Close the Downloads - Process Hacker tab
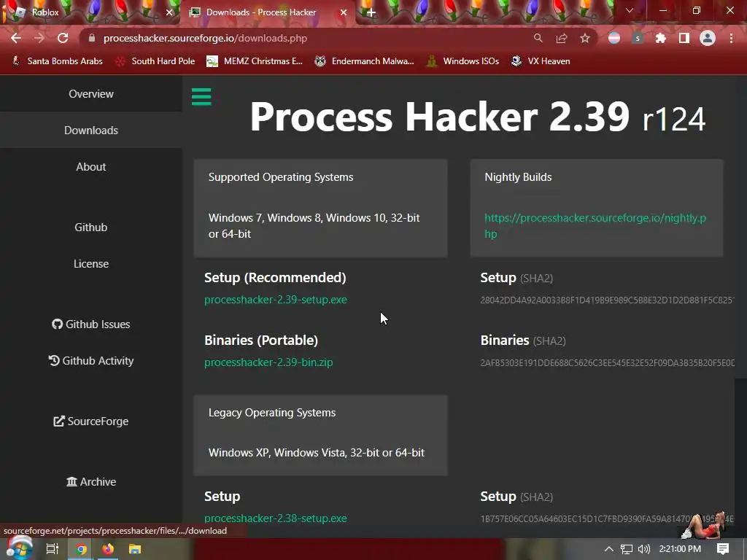 (x=344, y=12)
